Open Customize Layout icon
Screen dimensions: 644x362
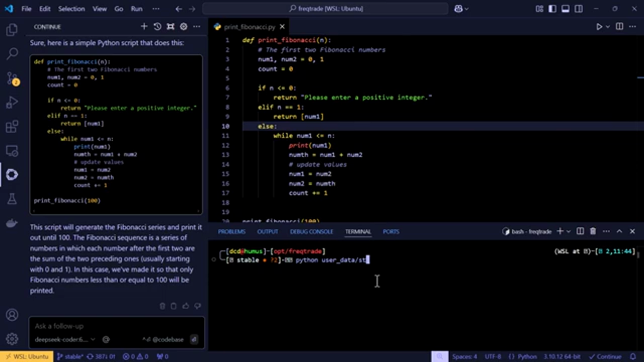pyautogui.click(x=540, y=9)
